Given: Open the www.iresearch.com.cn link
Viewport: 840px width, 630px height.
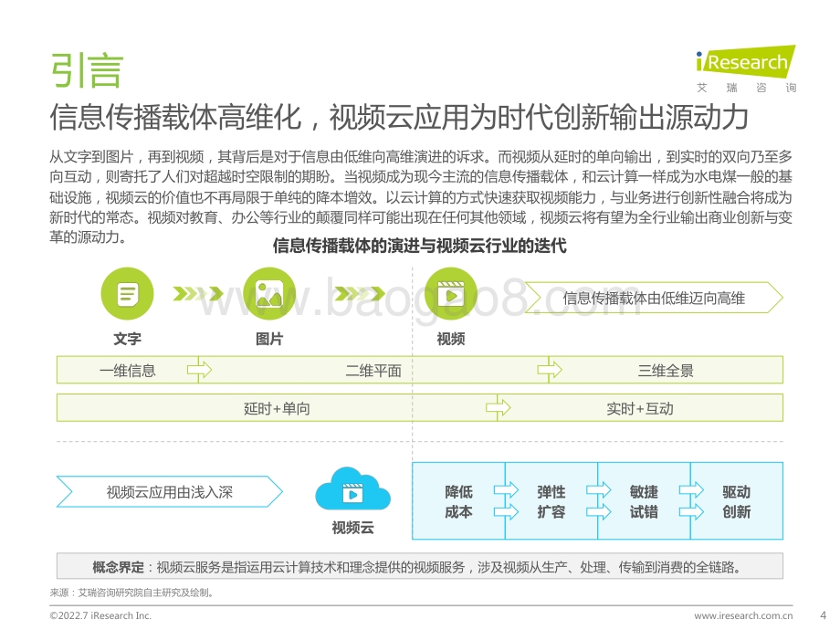Looking at the screenshot, I should point(743,615).
